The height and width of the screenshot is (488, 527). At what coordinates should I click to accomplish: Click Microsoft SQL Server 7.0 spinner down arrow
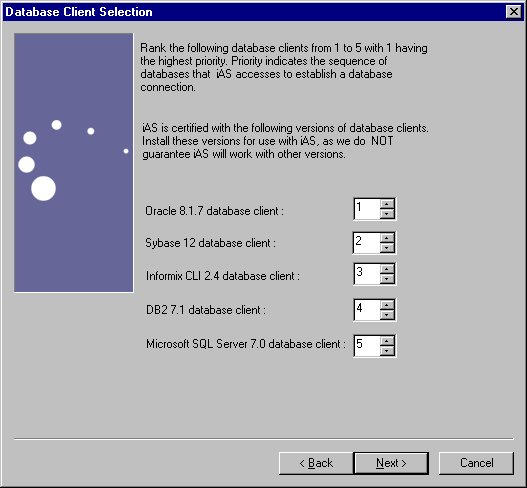(387, 351)
